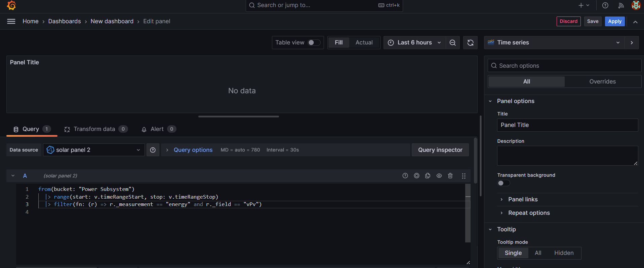Collapse the Tooltip section

click(506, 229)
